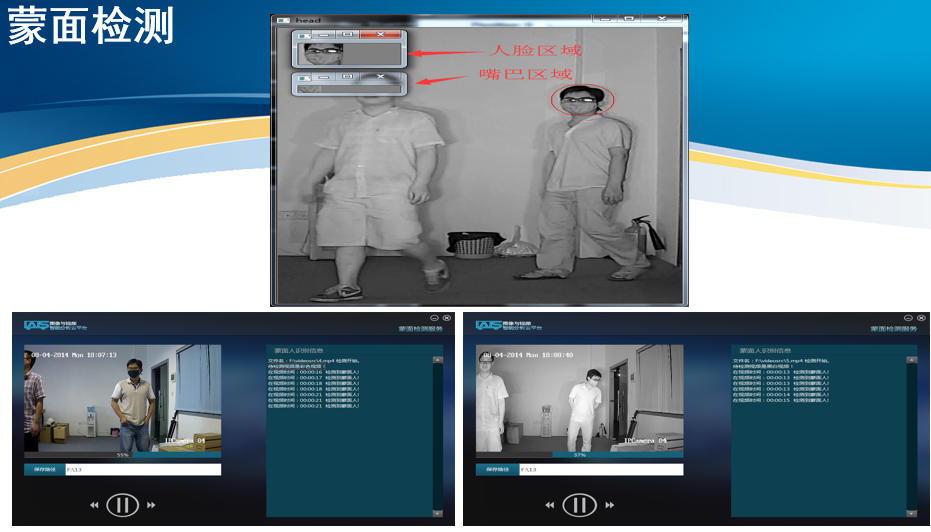
Task: Maximize the head window
Action: coord(629,18)
